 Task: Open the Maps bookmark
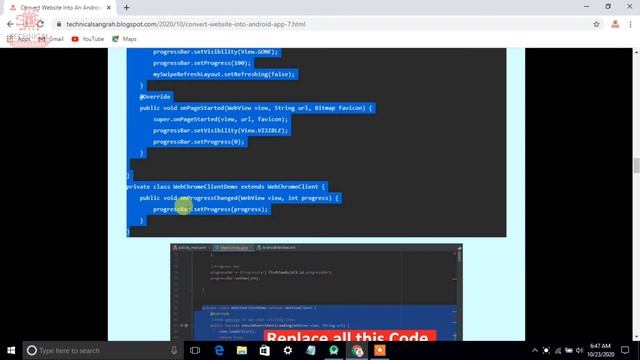click(124, 39)
